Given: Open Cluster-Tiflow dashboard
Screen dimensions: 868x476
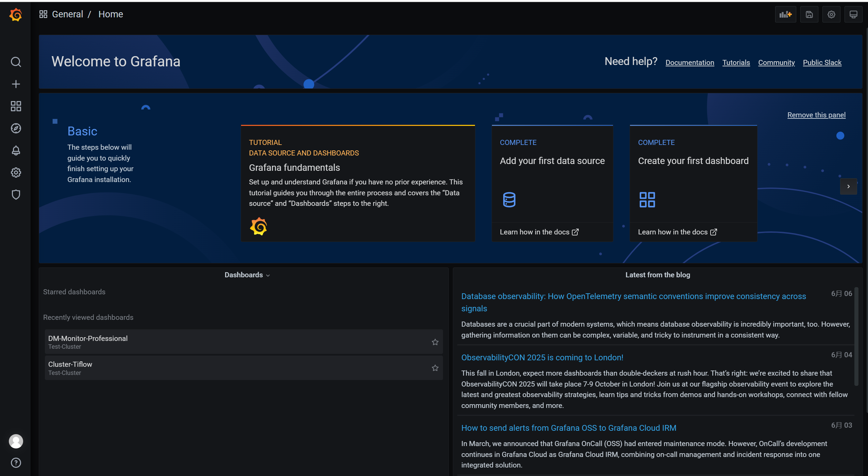Looking at the screenshot, I should click(x=243, y=368).
